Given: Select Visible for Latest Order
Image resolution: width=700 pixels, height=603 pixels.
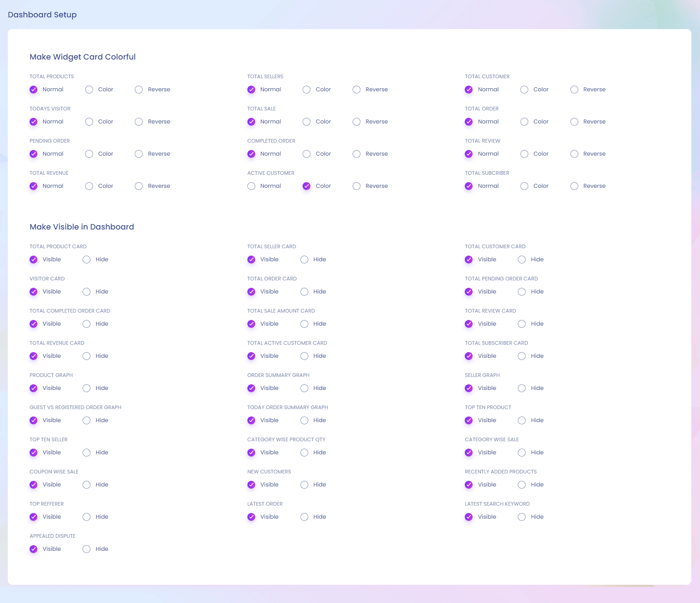Looking at the screenshot, I should tap(251, 517).
